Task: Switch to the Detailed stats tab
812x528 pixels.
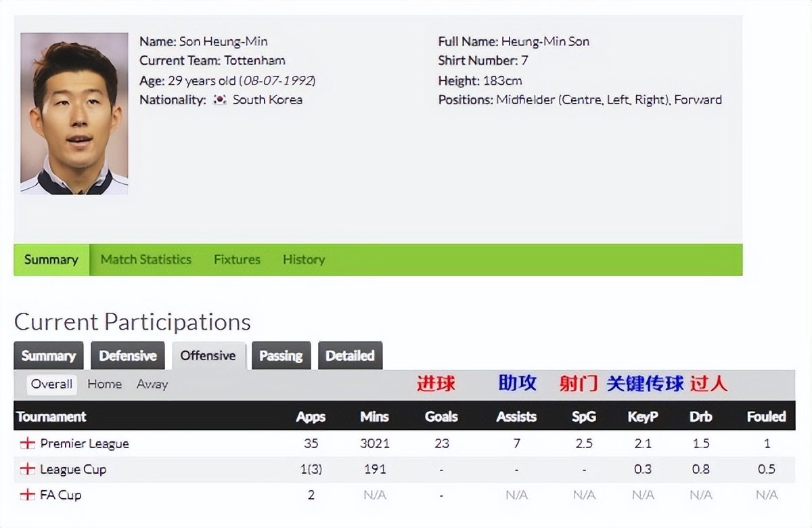Action: click(350, 355)
